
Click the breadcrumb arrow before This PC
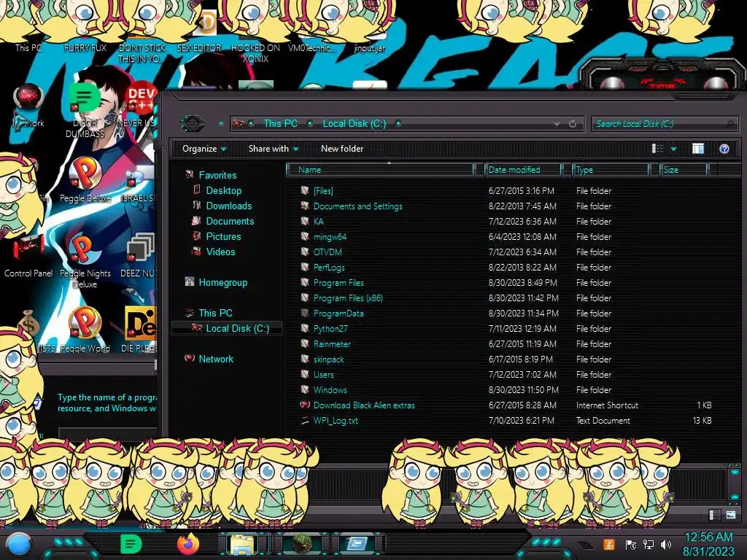tap(251, 123)
